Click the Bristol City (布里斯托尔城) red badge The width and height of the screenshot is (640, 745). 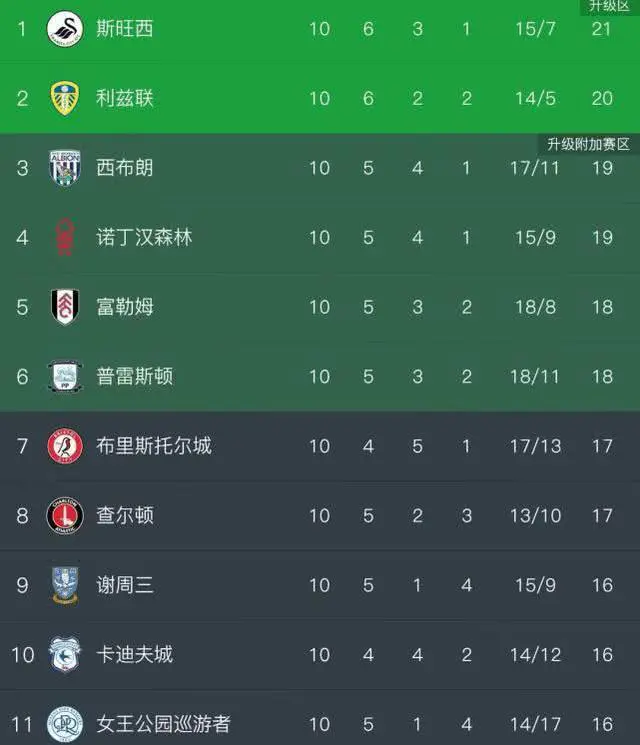point(64,445)
